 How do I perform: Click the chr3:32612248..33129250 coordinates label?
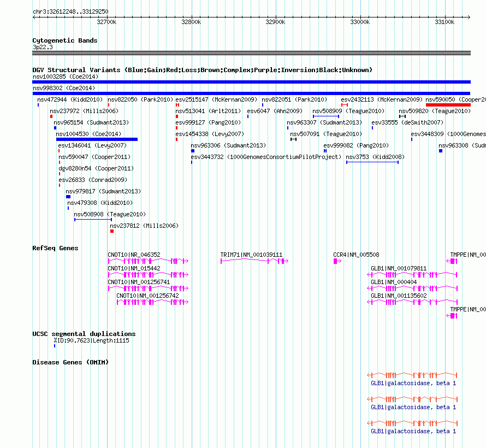pos(70,12)
